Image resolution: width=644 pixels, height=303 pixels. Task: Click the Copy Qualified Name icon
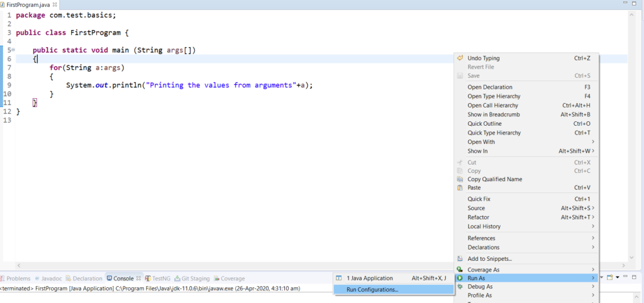tap(460, 179)
